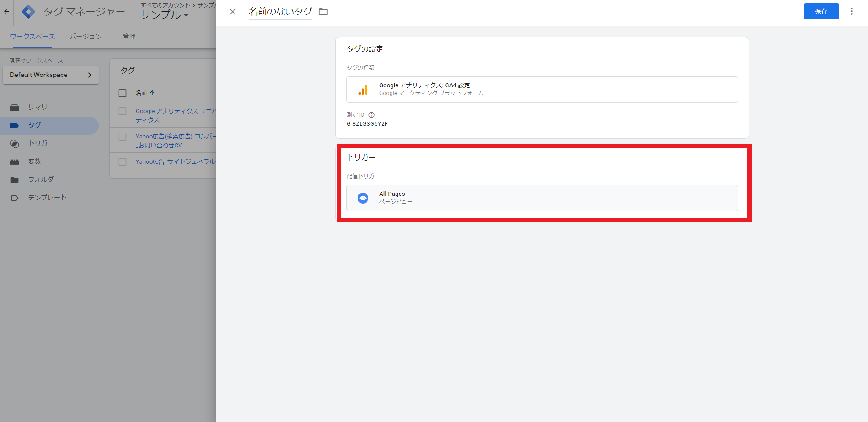Click the GA4 設定 tag type card

click(542, 90)
